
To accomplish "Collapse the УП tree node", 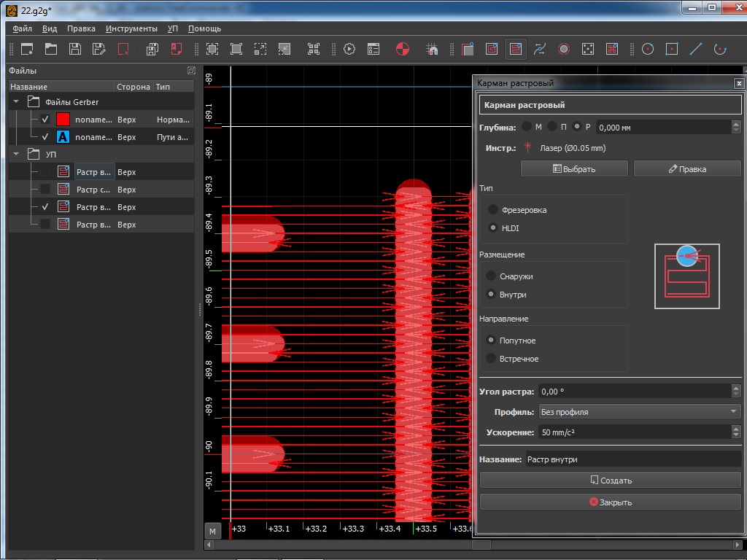I will [x=16, y=155].
